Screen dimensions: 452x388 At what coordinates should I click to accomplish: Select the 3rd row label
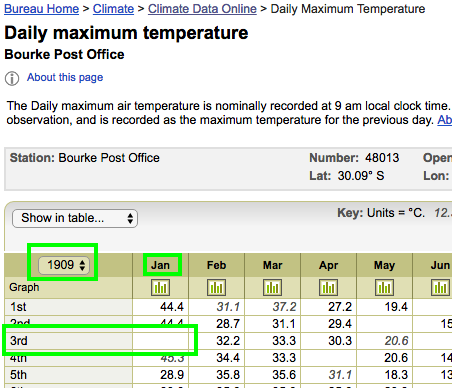click(x=19, y=341)
